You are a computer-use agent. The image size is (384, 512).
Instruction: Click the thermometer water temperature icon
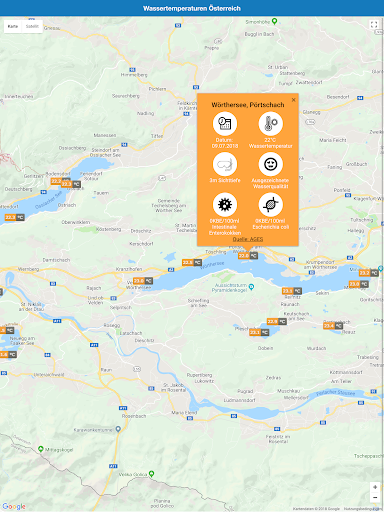(271, 123)
